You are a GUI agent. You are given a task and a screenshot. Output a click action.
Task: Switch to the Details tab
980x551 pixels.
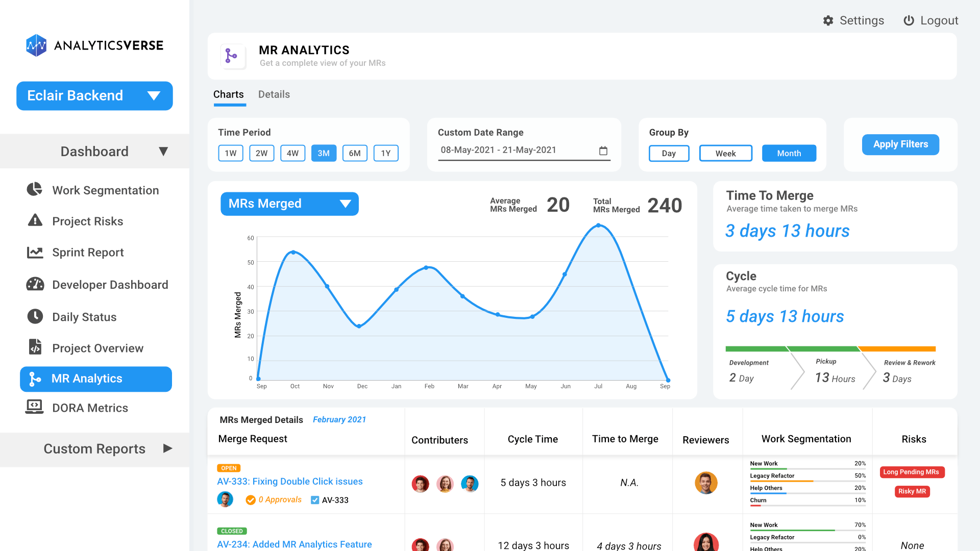click(274, 94)
